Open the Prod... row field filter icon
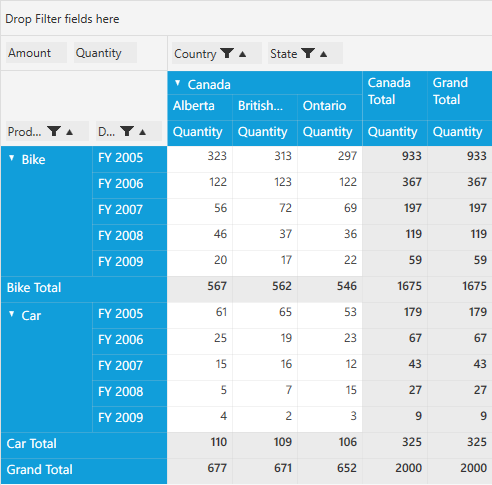 coord(54,131)
